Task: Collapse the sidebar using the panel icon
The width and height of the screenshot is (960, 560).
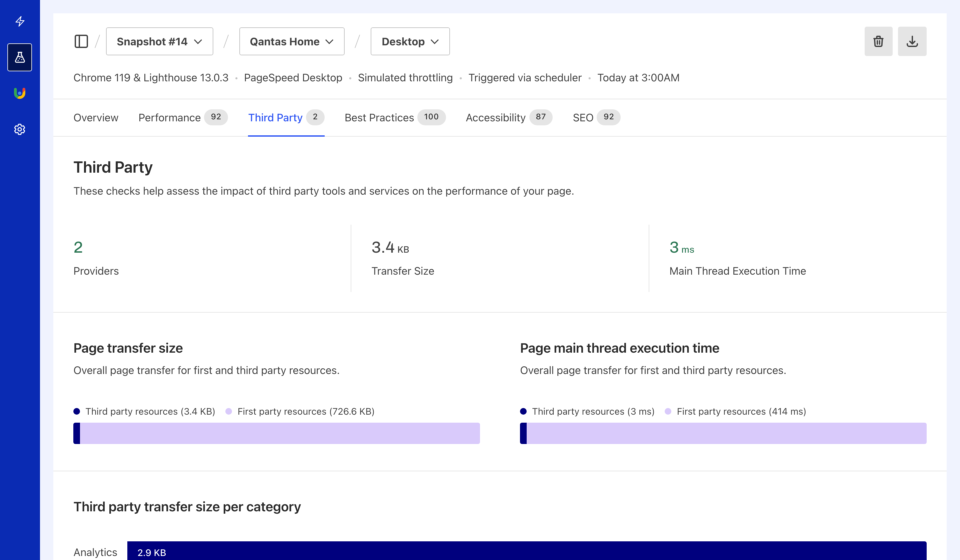Action: (81, 41)
